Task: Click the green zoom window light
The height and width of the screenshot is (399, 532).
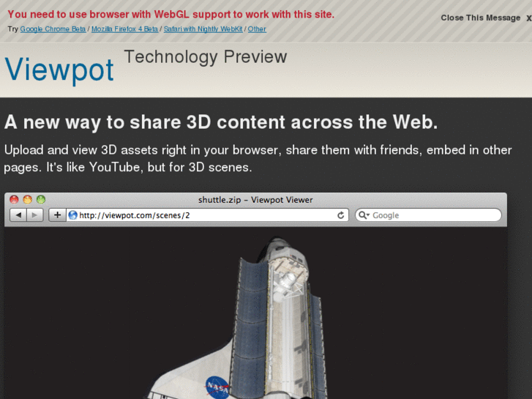Action: point(41,200)
